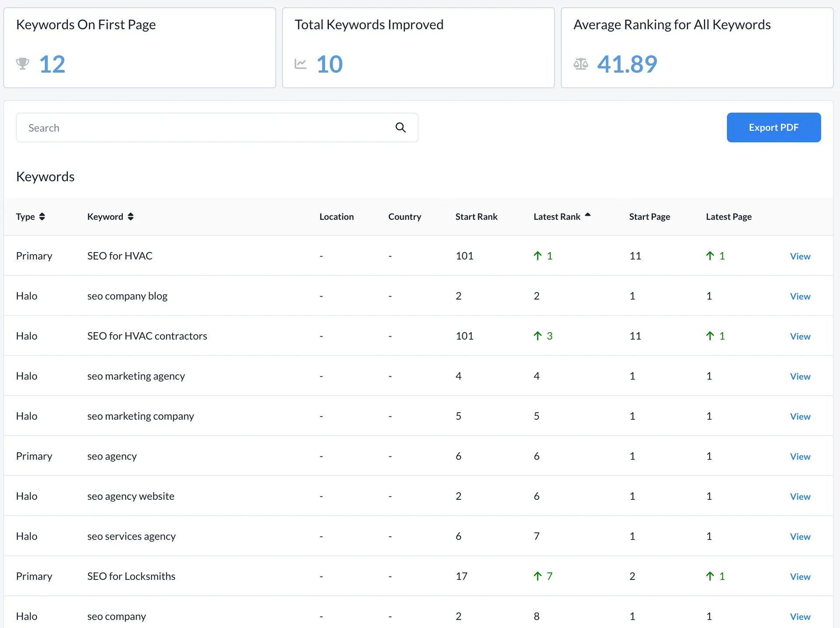
Task: Click green arrow in SEO for HVAC latest page
Action: (x=710, y=256)
